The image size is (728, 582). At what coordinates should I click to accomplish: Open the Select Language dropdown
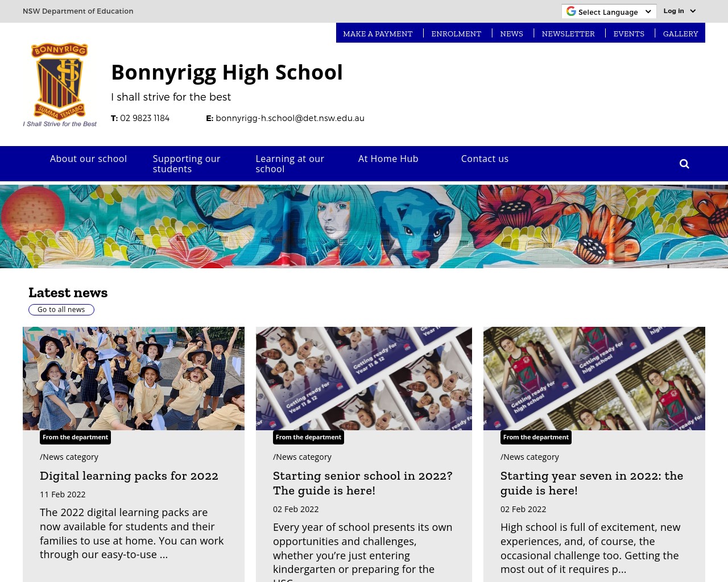tap(609, 11)
